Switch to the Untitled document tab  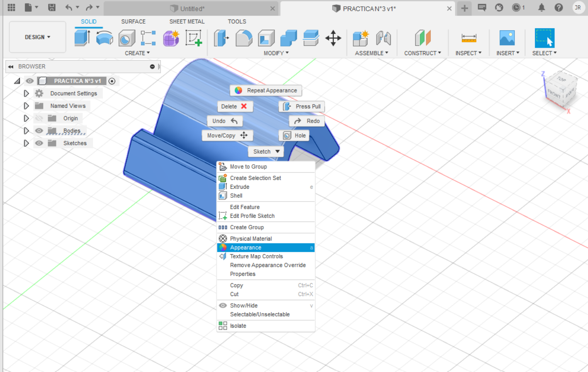192,9
